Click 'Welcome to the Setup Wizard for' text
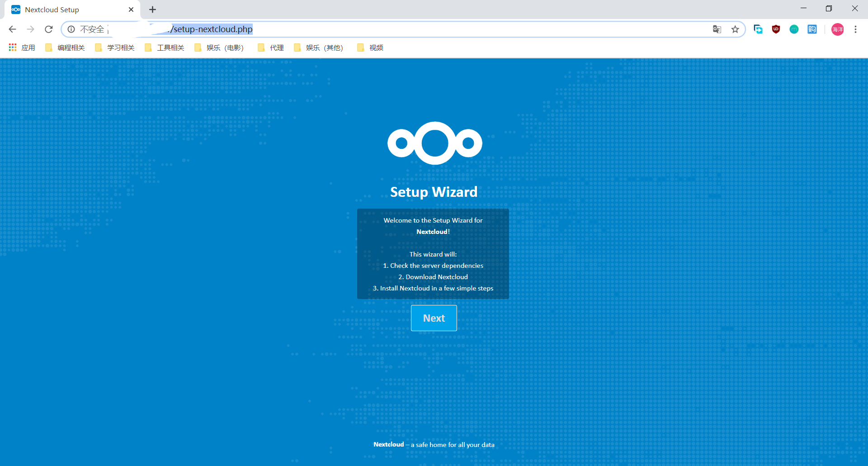Image resolution: width=868 pixels, height=466 pixels. point(433,220)
